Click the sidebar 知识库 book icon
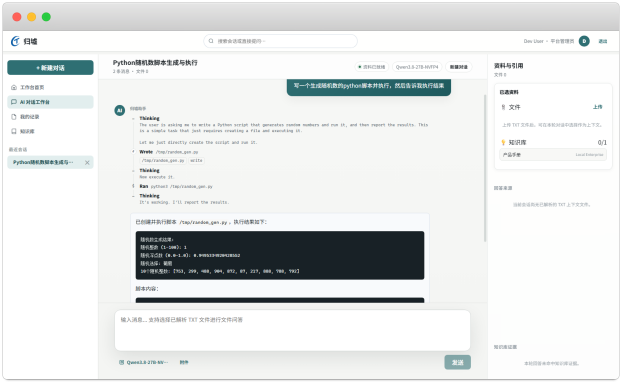The height and width of the screenshot is (382, 622). click(14, 131)
